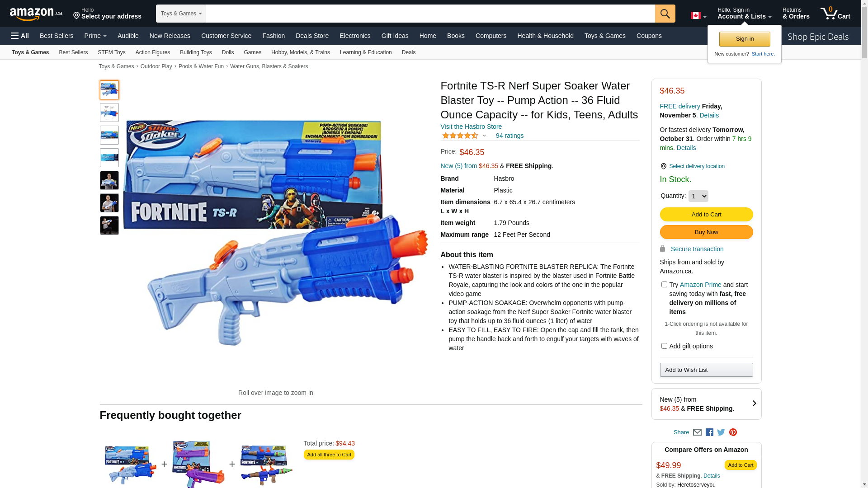Share product on Twitter icon

pyautogui.click(x=721, y=432)
